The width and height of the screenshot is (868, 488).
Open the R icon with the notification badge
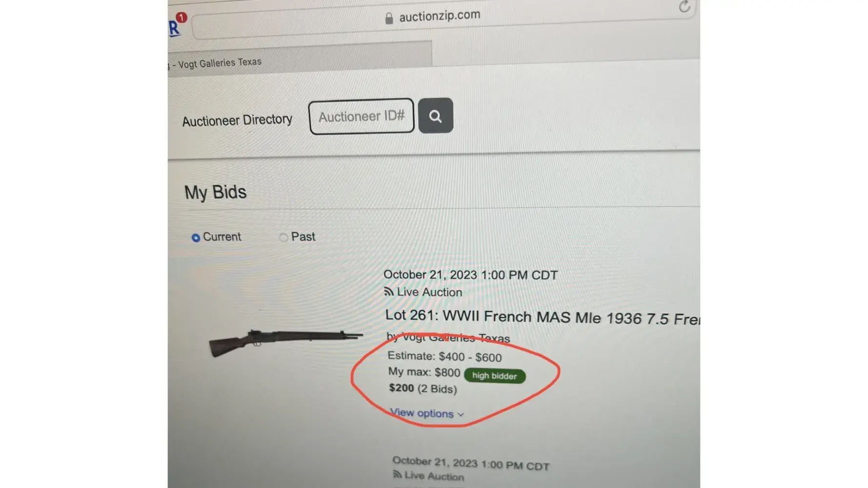pos(176,25)
